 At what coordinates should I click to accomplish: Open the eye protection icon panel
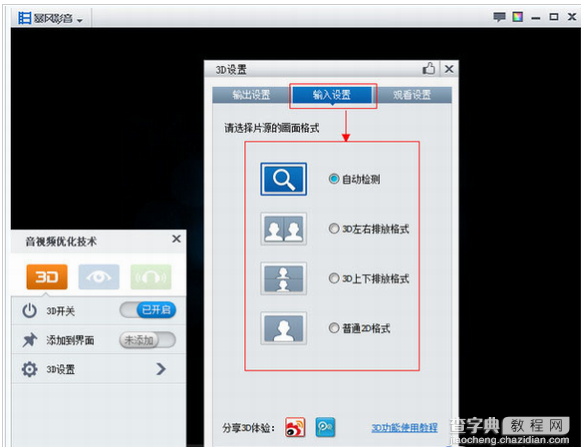(99, 277)
